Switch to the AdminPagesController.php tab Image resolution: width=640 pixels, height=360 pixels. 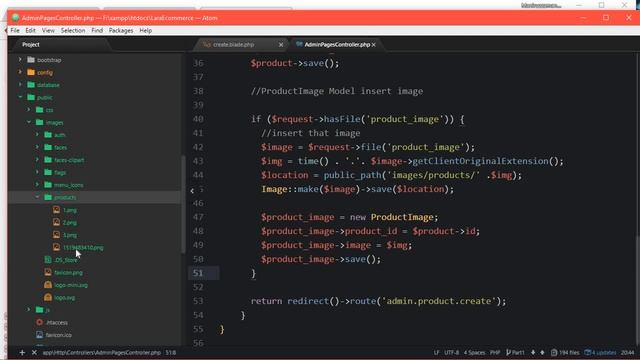[337, 44]
